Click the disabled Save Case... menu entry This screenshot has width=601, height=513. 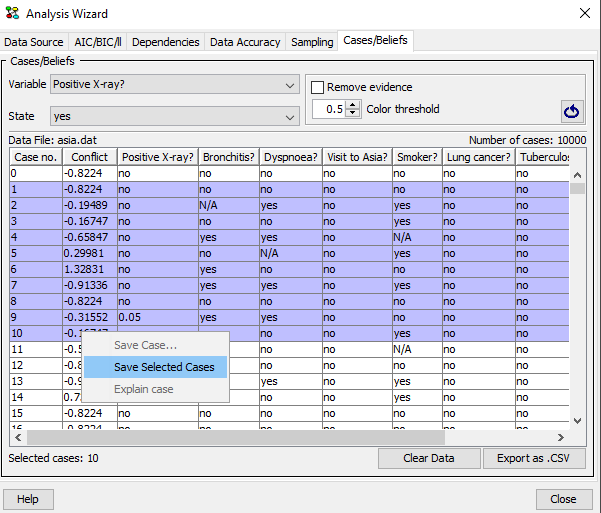pyautogui.click(x=156, y=345)
